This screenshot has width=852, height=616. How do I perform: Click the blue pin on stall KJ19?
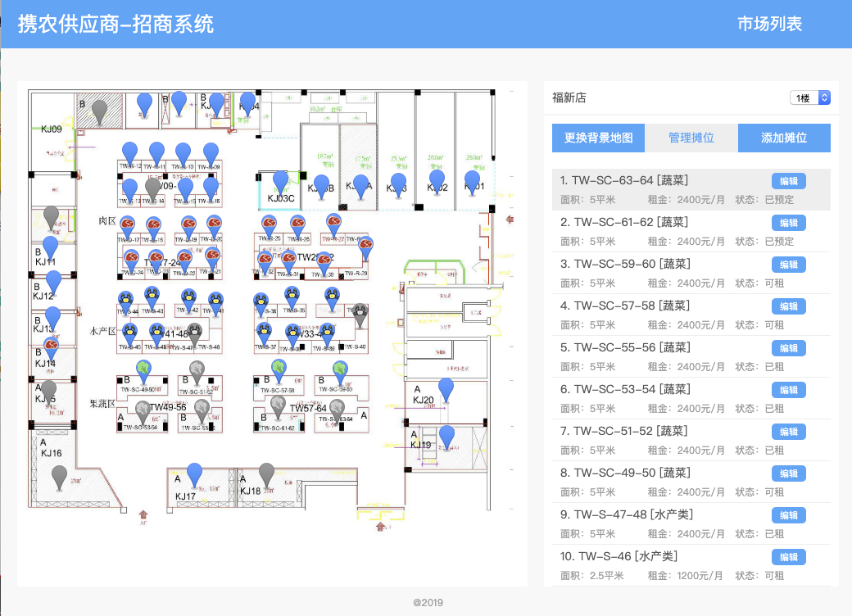pyautogui.click(x=446, y=436)
